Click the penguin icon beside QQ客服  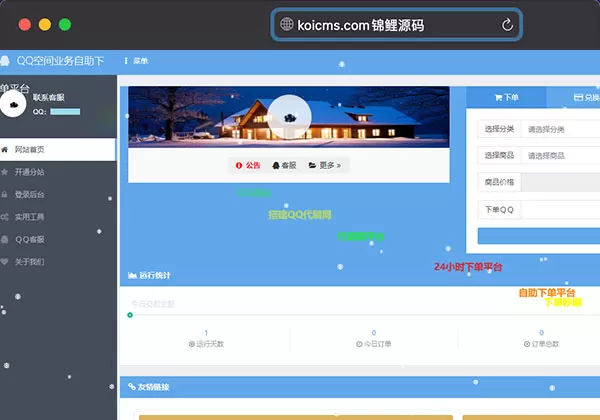pos(4,239)
